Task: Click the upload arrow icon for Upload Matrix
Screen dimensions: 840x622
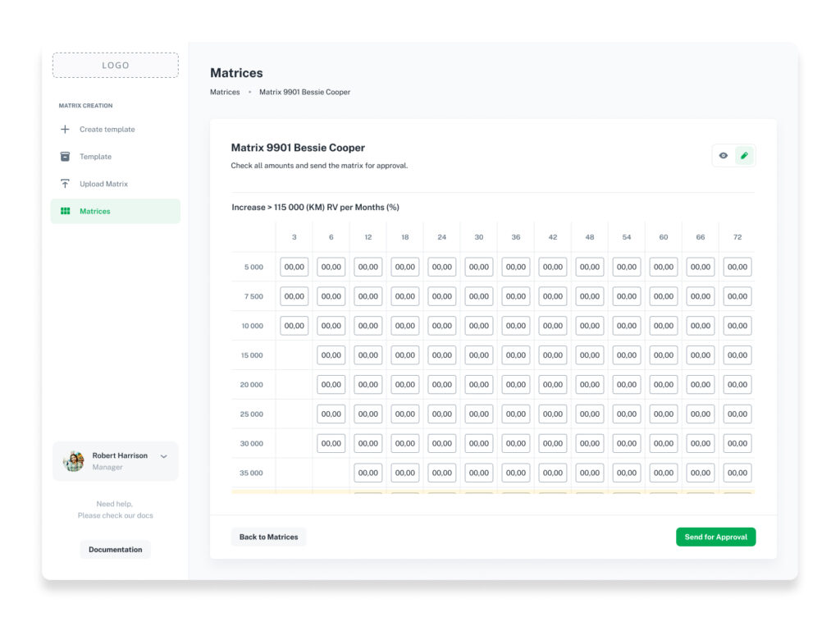Action: [x=65, y=184]
